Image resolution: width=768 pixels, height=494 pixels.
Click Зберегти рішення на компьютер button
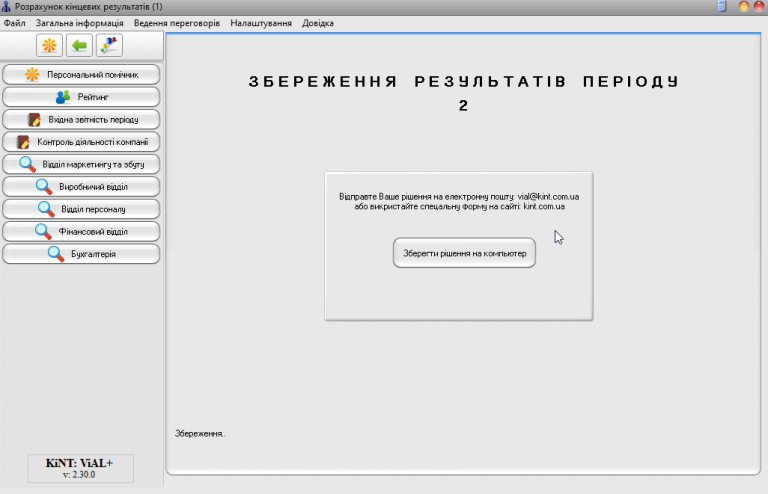tap(464, 253)
